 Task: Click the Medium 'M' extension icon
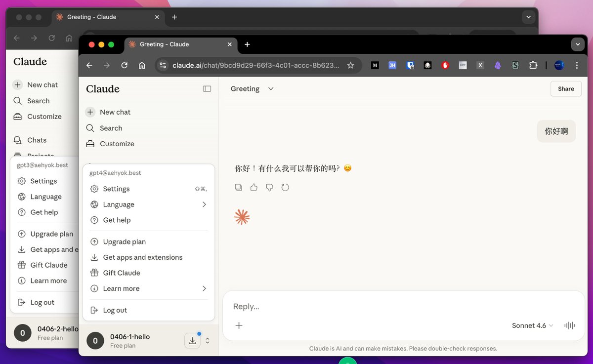pos(375,65)
